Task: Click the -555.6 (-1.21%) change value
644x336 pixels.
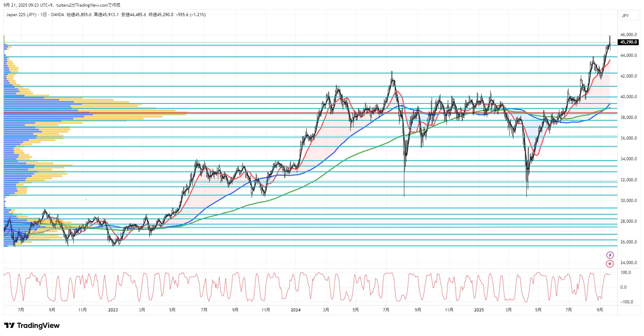Action: point(191,15)
